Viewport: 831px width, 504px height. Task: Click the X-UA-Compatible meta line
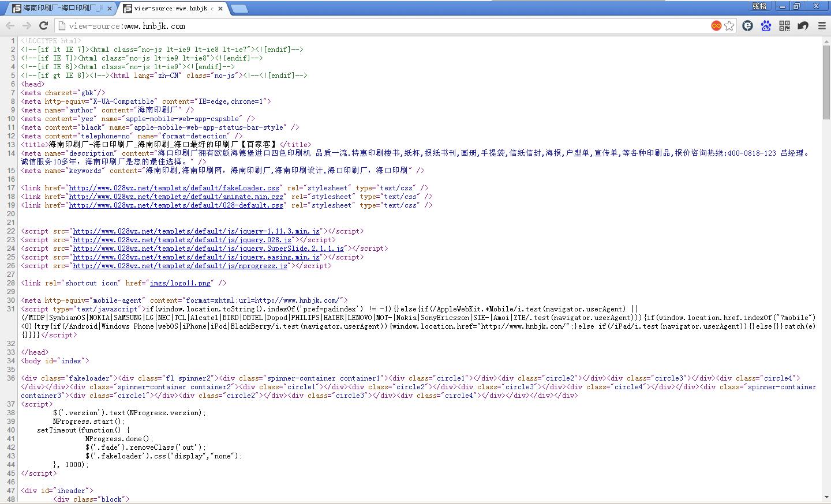pyautogui.click(x=146, y=101)
